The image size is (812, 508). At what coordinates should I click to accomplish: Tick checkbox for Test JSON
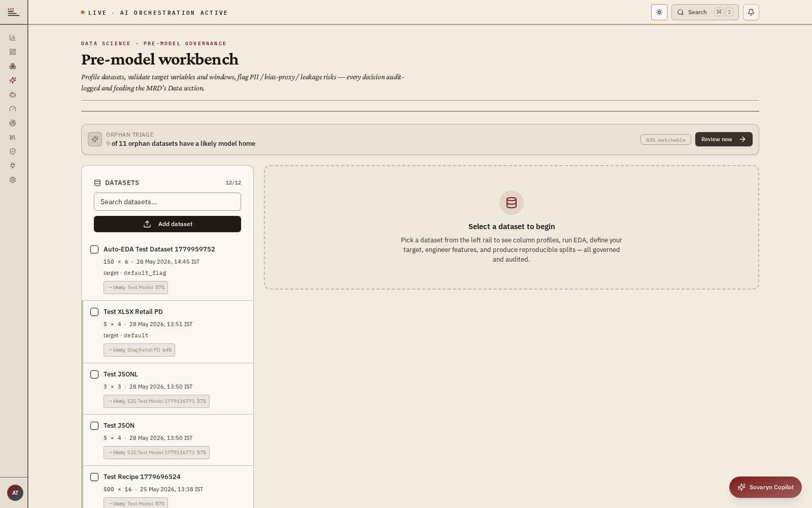[94, 426]
